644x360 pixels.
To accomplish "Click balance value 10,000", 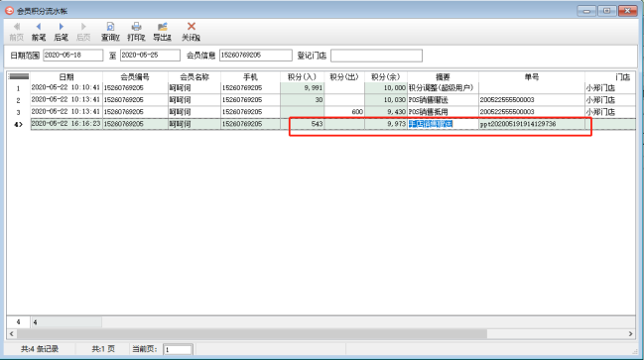I will coord(395,88).
